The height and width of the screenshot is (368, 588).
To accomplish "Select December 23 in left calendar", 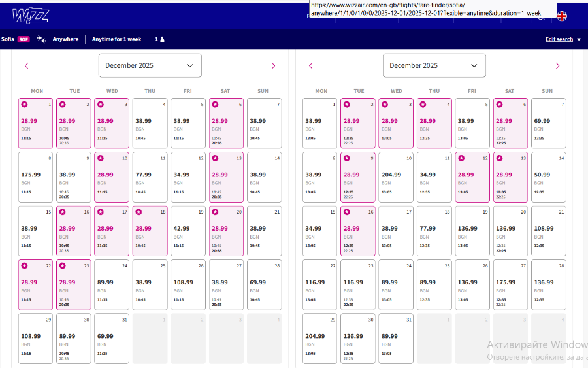I will coord(73,285).
